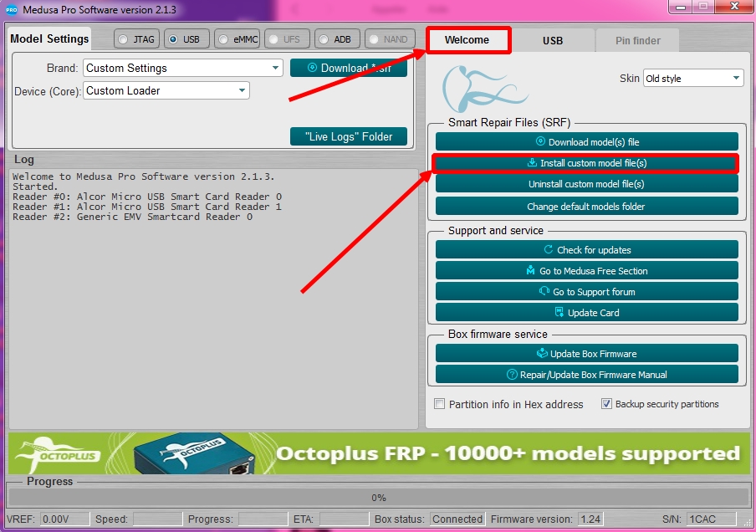
Task: Open the "Live Logs" Folder
Action: click(x=349, y=136)
